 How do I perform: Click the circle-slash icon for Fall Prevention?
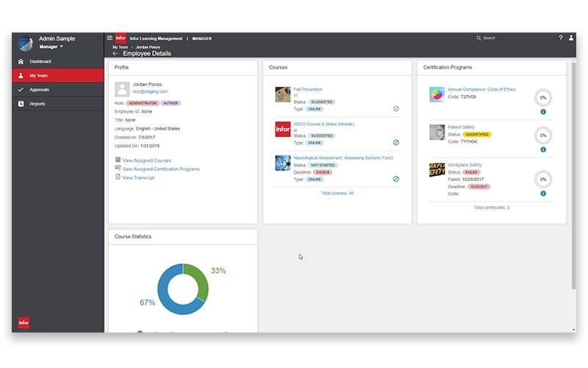[x=396, y=108]
